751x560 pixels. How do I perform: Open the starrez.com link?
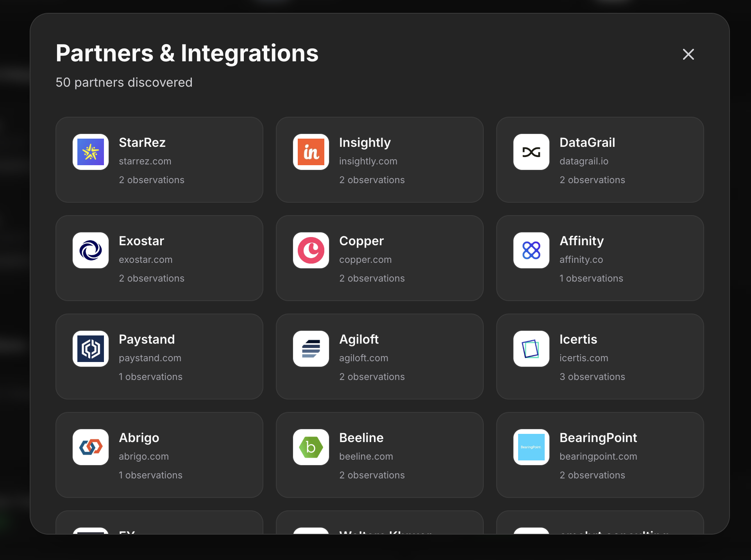145,161
